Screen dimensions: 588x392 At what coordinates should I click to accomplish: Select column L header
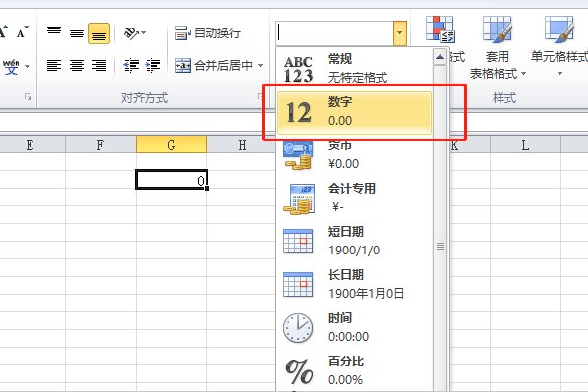click(x=525, y=144)
